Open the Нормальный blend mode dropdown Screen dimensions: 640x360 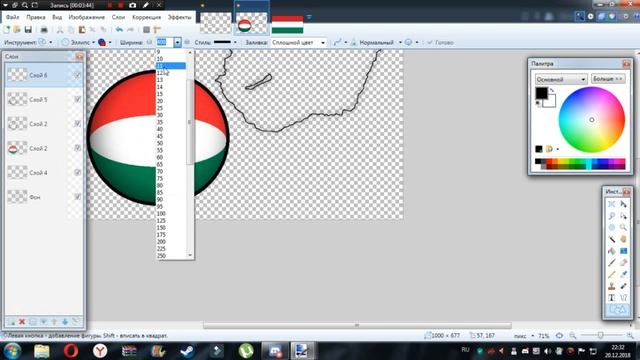point(400,42)
